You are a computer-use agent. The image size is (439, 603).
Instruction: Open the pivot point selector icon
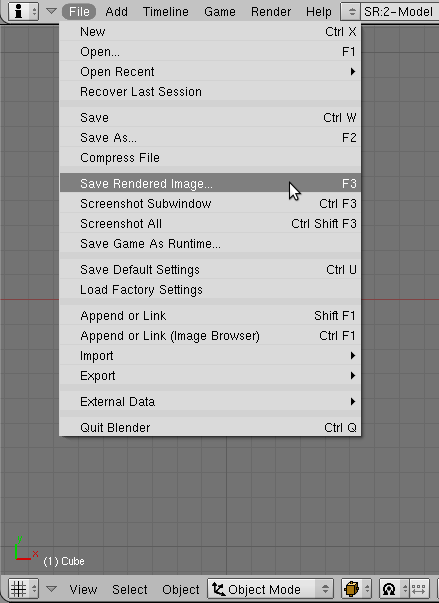tap(389, 589)
